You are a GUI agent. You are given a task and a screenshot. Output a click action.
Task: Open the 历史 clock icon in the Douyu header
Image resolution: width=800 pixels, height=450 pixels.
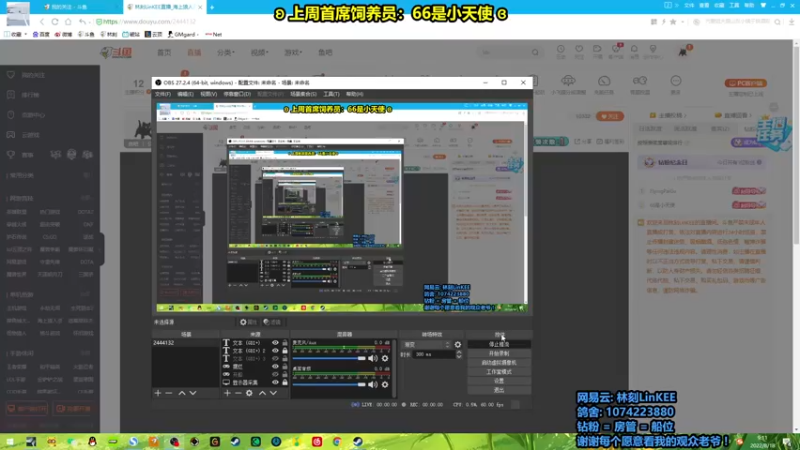pyautogui.click(x=561, y=51)
